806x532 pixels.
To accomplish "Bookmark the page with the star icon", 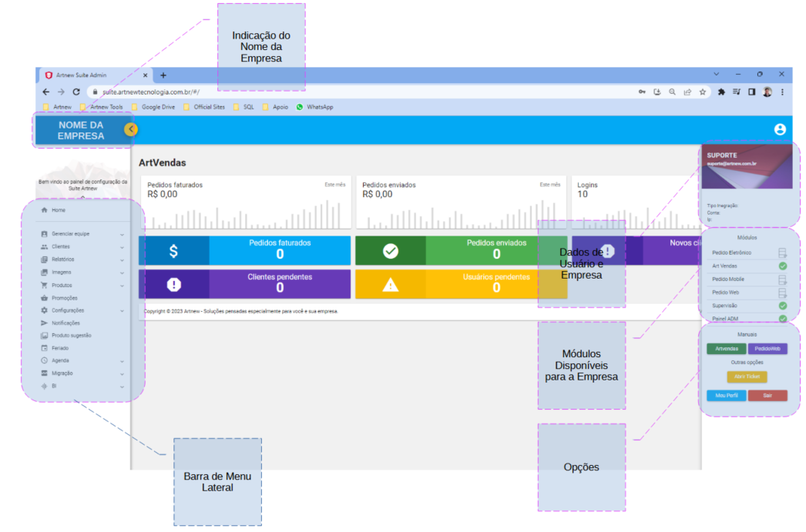I will (x=702, y=92).
